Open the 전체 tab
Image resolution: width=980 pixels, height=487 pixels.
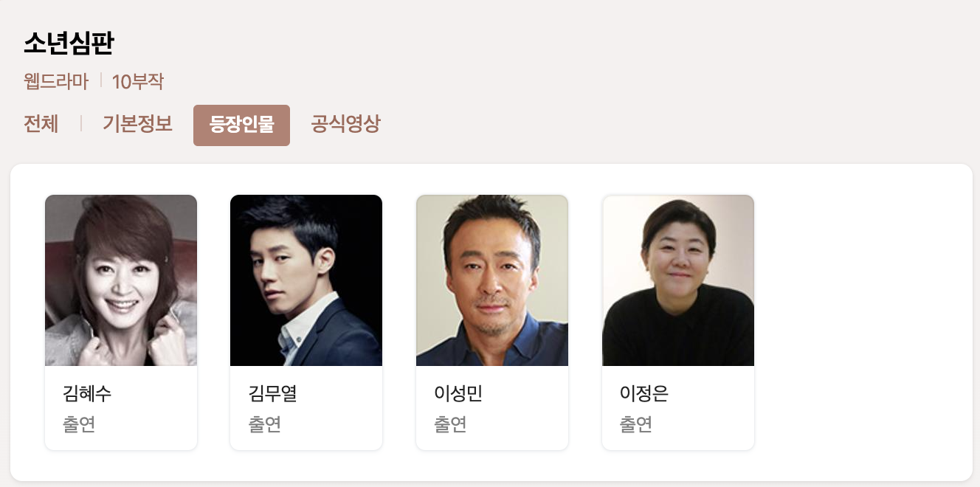(41, 124)
